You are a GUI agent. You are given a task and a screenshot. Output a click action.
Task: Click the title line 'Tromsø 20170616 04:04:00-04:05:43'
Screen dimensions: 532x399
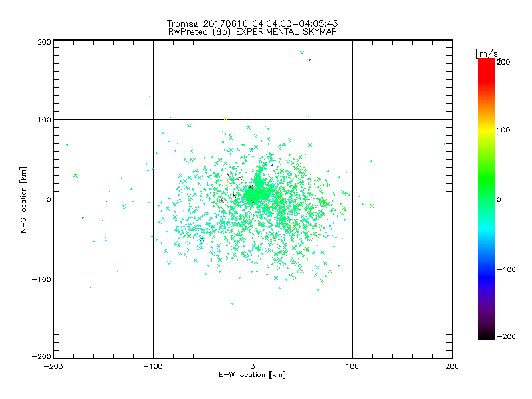[x=252, y=23]
